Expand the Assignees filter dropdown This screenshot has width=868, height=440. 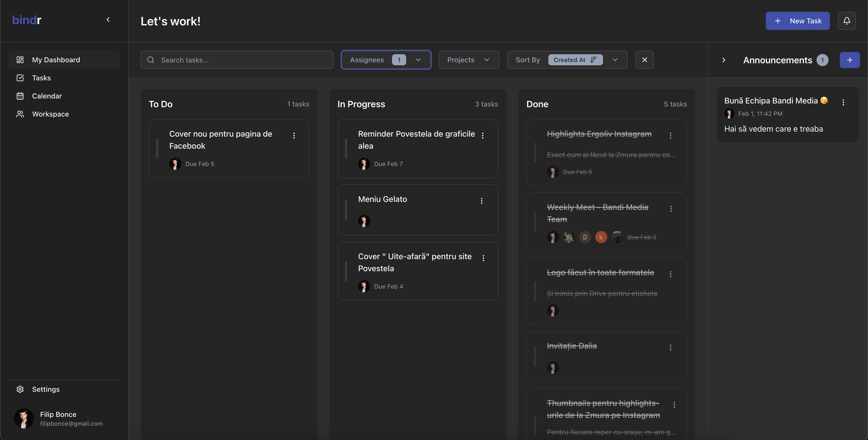click(x=418, y=60)
